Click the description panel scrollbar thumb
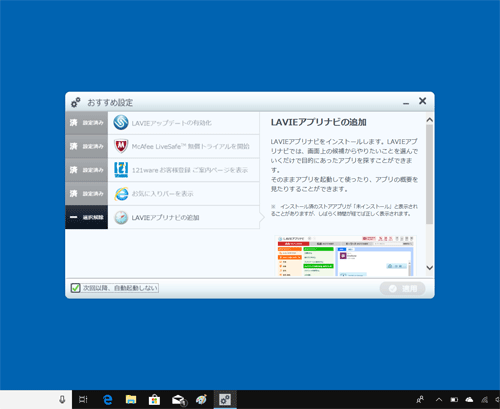 (x=429, y=174)
